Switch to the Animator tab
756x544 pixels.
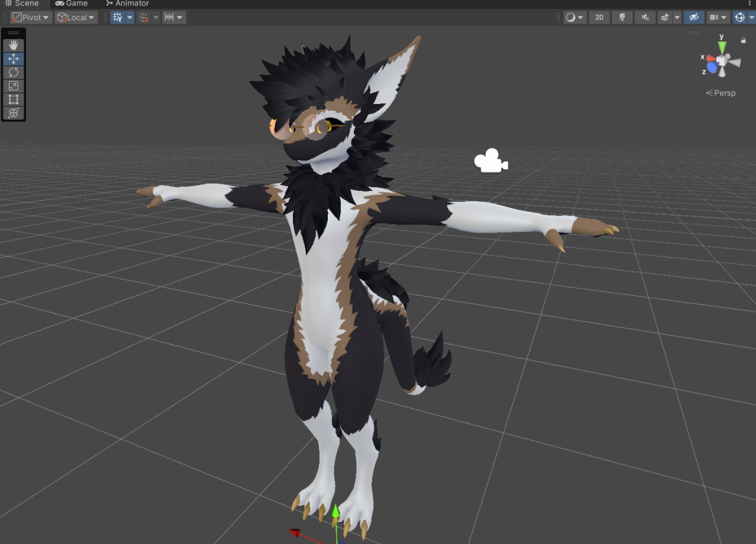click(x=127, y=4)
